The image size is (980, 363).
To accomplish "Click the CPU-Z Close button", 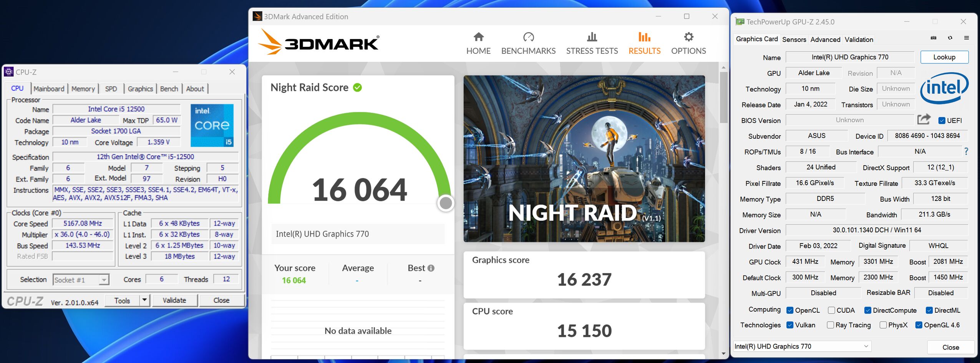I will [x=221, y=300].
